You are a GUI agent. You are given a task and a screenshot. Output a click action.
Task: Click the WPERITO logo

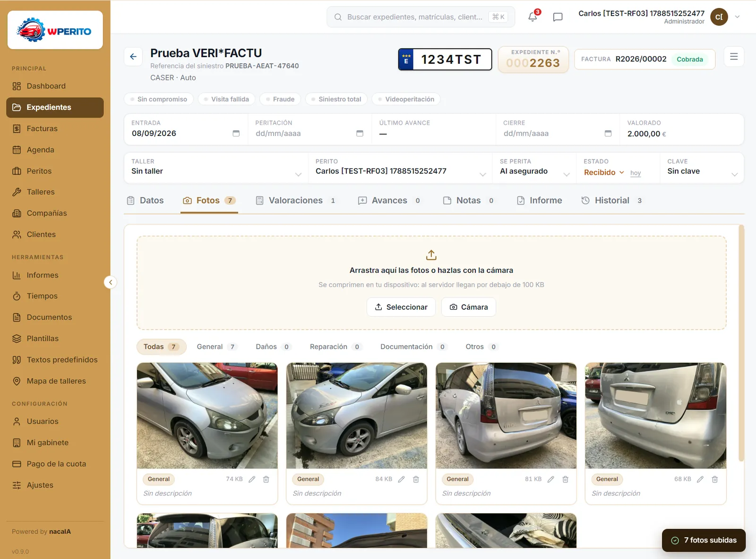(x=55, y=30)
